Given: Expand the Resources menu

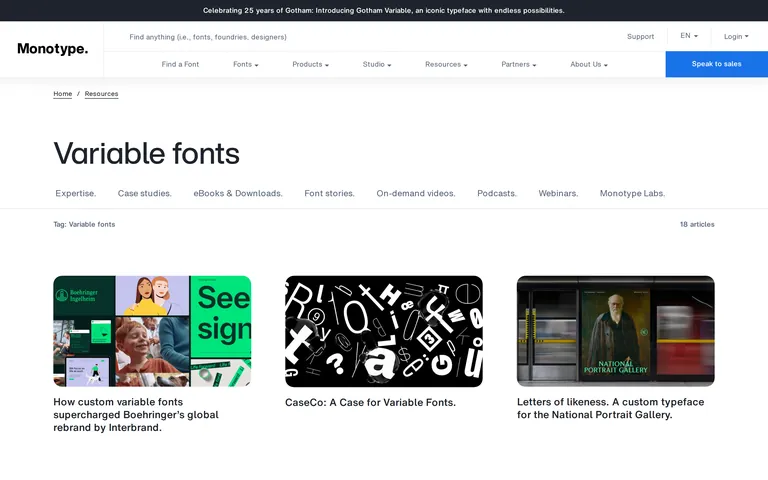Looking at the screenshot, I should tap(446, 64).
